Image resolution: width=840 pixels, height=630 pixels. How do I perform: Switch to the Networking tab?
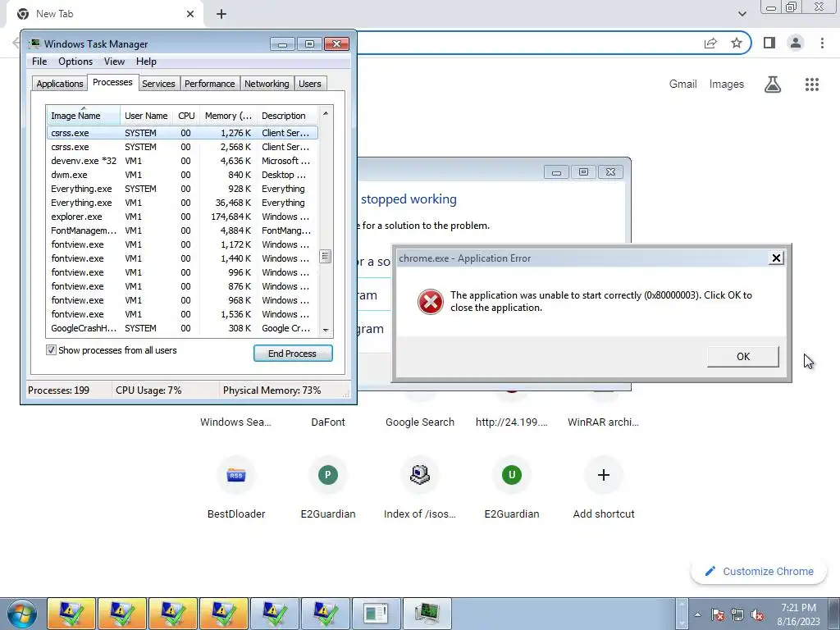(x=267, y=84)
